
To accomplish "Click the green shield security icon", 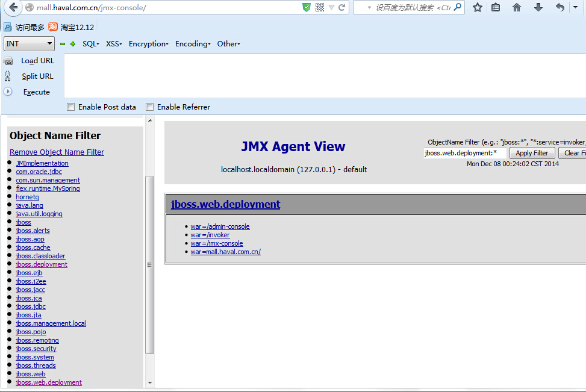I will [x=307, y=7].
